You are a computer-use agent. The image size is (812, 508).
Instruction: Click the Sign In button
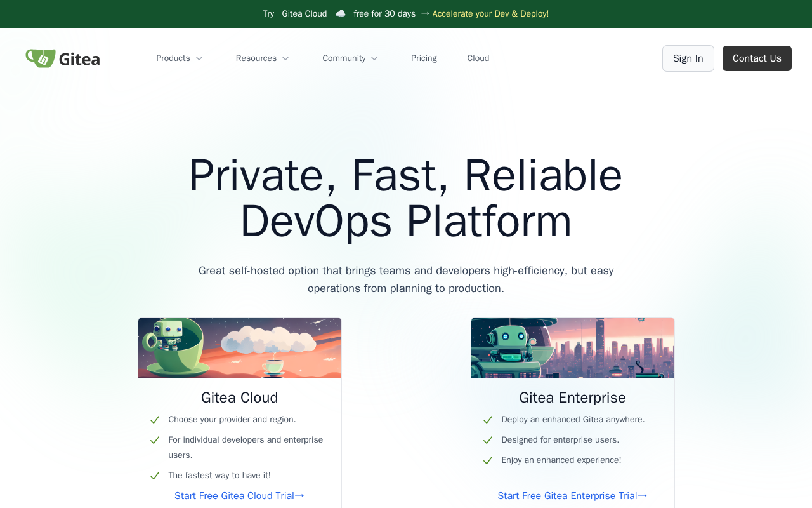(x=688, y=58)
